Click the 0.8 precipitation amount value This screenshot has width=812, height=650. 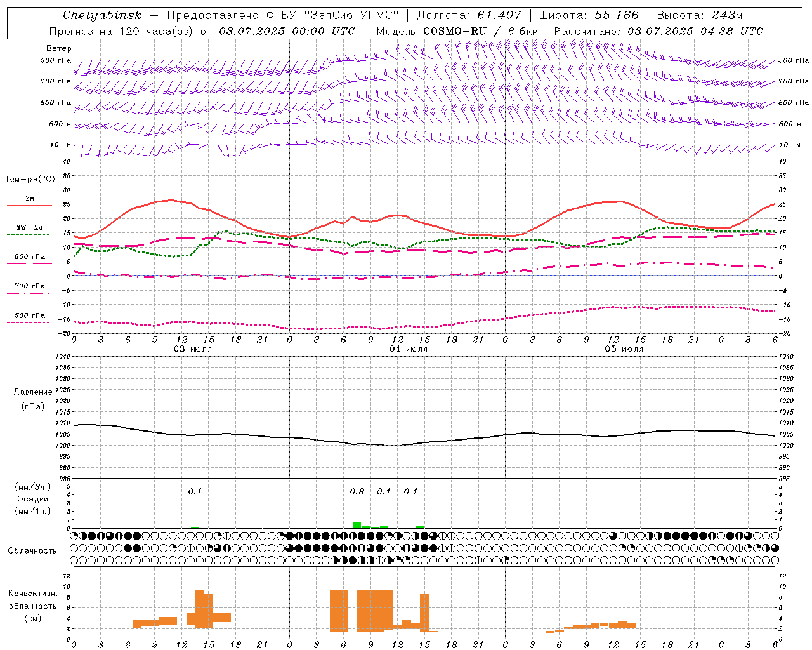[x=357, y=491]
